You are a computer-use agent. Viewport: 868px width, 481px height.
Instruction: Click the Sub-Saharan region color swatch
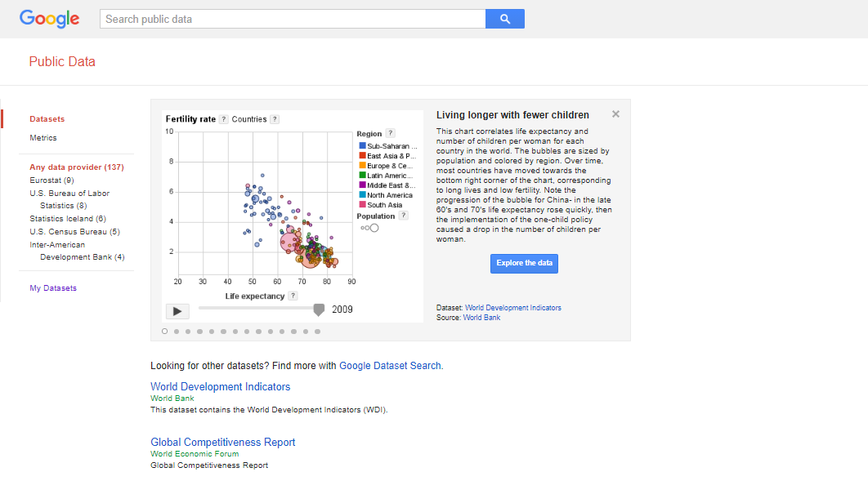pyautogui.click(x=362, y=145)
